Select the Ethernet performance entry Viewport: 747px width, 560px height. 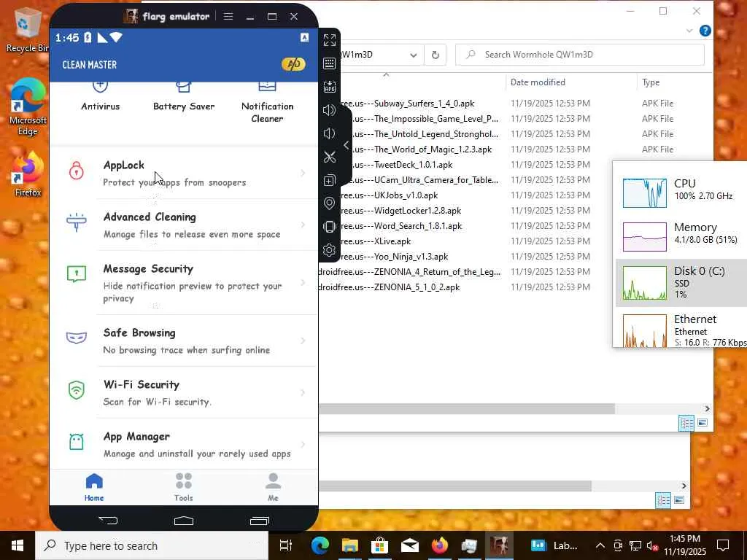(681, 330)
